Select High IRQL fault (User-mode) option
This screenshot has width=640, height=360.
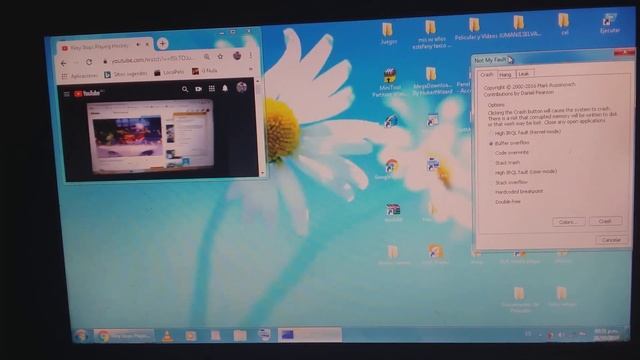tap(524, 172)
